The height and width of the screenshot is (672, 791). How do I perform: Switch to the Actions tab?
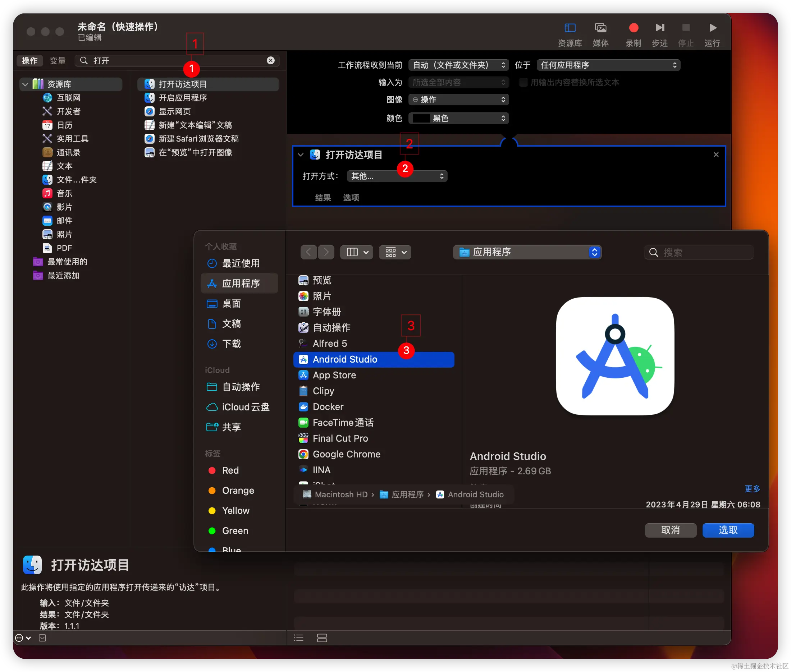30,61
